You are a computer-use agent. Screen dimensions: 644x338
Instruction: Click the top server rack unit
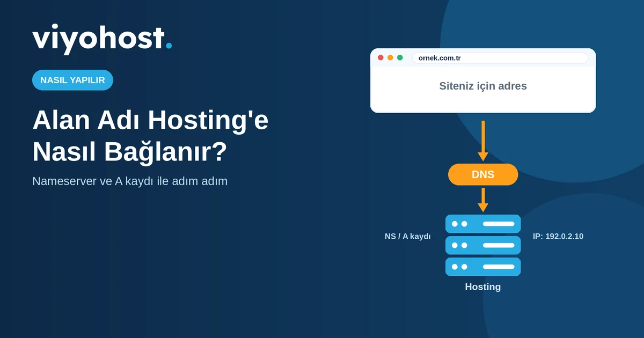[483, 224]
